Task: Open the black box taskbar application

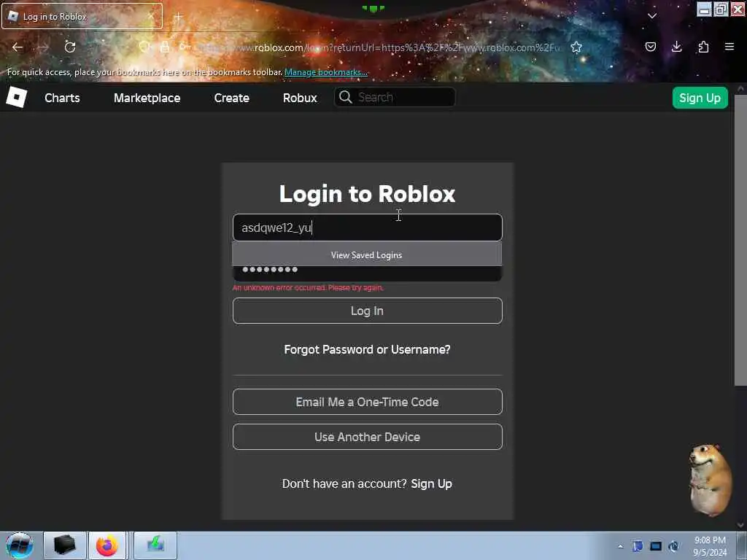Action: 65,545
